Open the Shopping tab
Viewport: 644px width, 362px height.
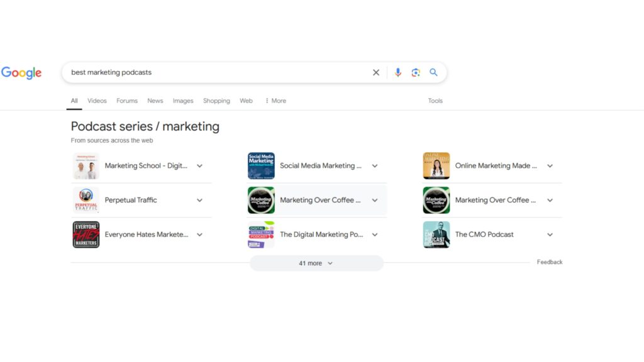(x=216, y=101)
